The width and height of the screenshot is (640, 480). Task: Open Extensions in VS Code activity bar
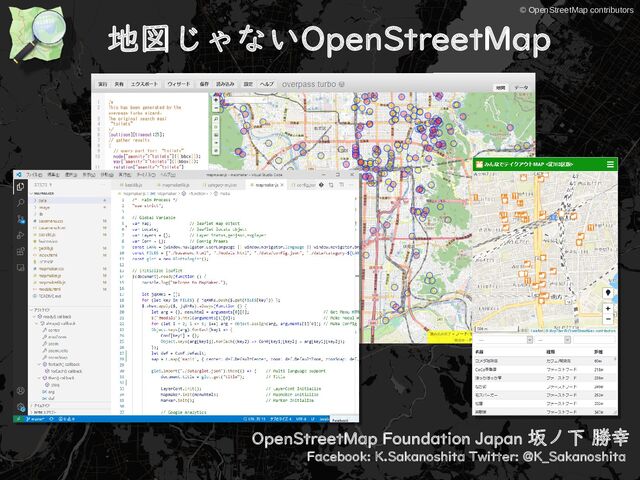[20, 251]
